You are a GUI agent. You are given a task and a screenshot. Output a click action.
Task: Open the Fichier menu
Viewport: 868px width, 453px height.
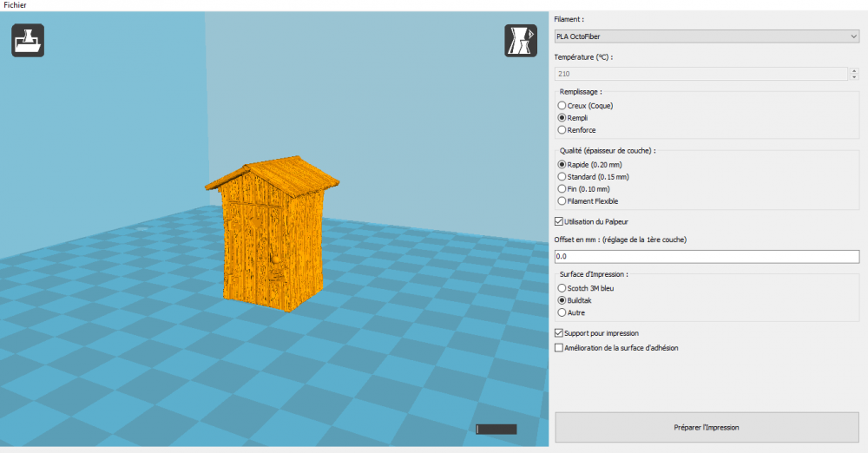pyautogui.click(x=15, y=5)
